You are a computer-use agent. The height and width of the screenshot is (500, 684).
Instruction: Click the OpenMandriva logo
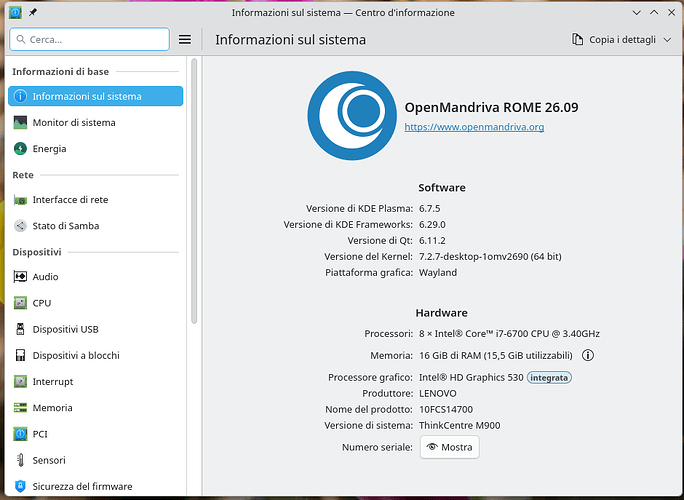352,116
